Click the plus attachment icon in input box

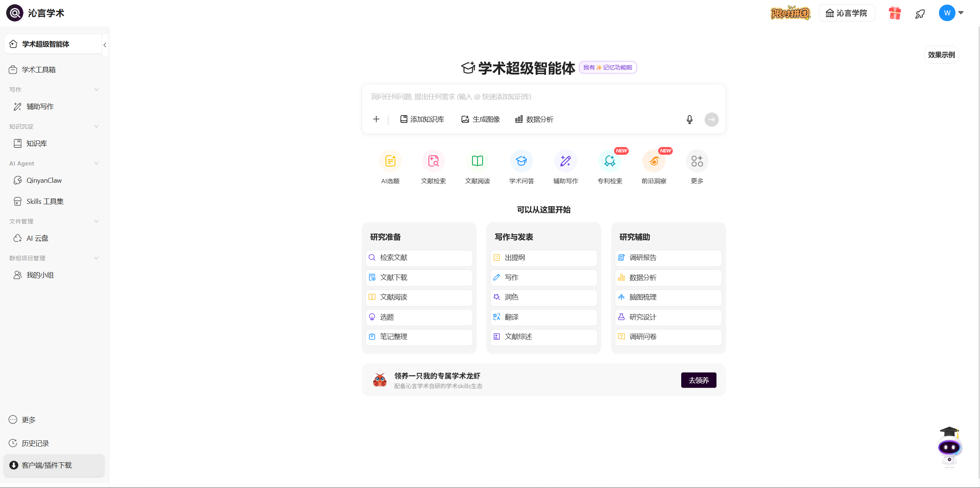376,119
